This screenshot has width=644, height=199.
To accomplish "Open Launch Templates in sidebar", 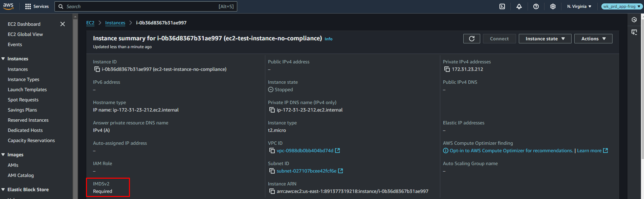I will 27,89.
